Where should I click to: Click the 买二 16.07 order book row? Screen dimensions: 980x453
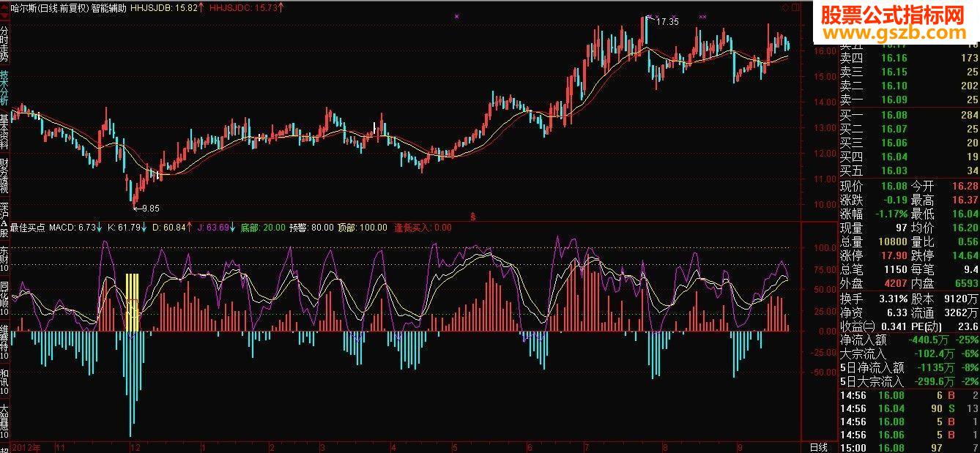point(909,129)
